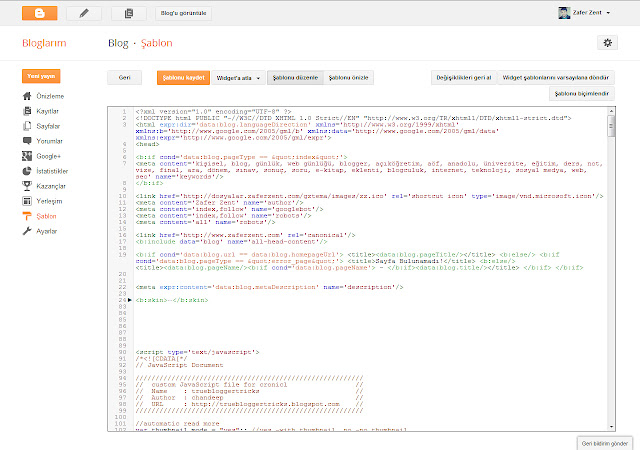This screenshot has width=640, height=450.
Task: Select Yerleşim sidebar label
Action: click(x=49, y=201)
